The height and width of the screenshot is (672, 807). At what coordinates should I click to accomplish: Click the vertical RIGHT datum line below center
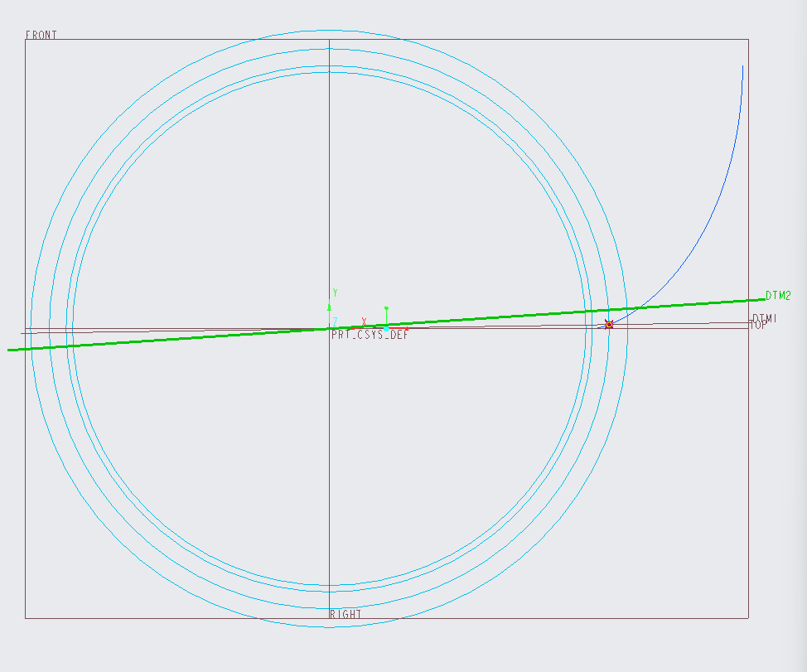[330, 463]
